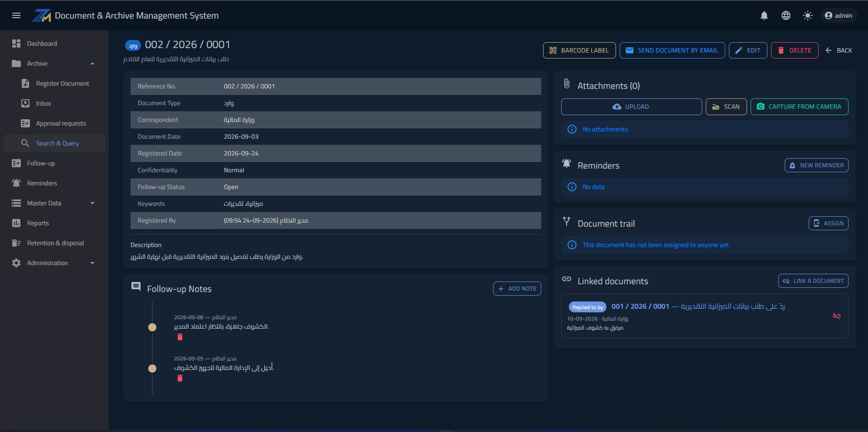Delete this document
The height and width of the screenshot is (432, 868).
pos(795,50)
